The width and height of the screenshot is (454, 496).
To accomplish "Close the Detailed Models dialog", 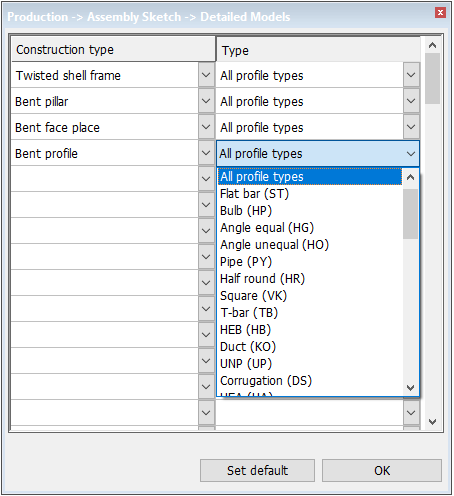I will point(440,13).
